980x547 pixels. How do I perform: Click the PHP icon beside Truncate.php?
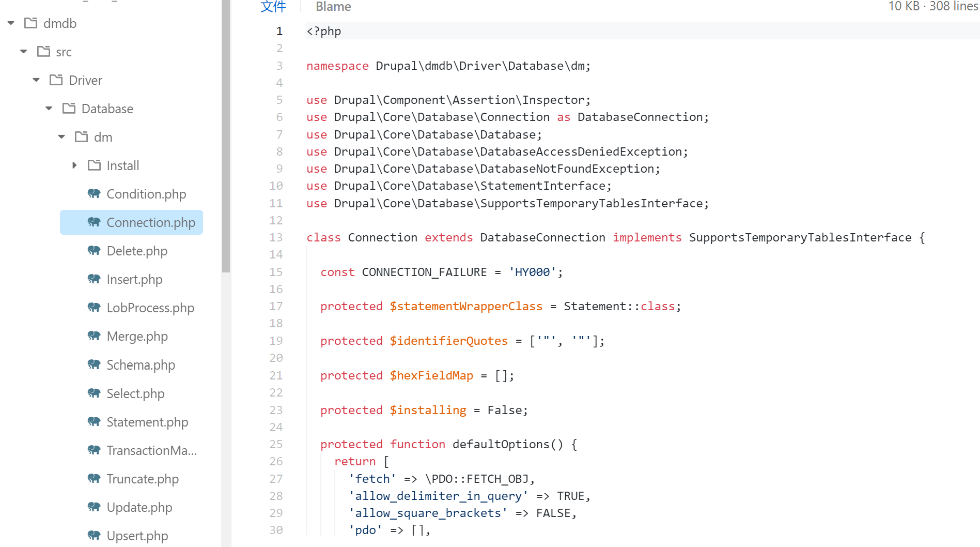tap(94, 479)
